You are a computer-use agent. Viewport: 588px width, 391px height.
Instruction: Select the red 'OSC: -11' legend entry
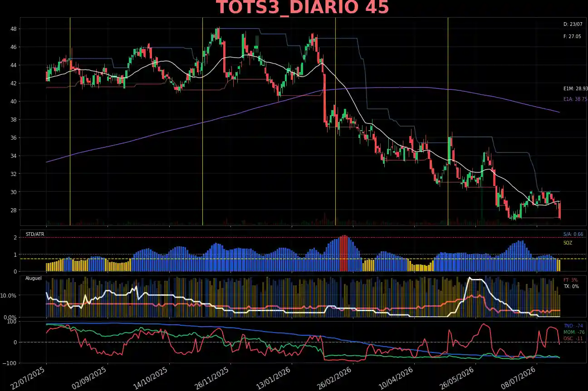(x=573, y=338)
